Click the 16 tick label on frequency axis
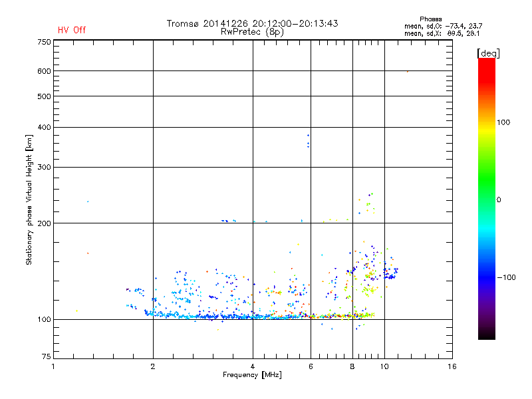The image size is (532, 399). [452, 366]
